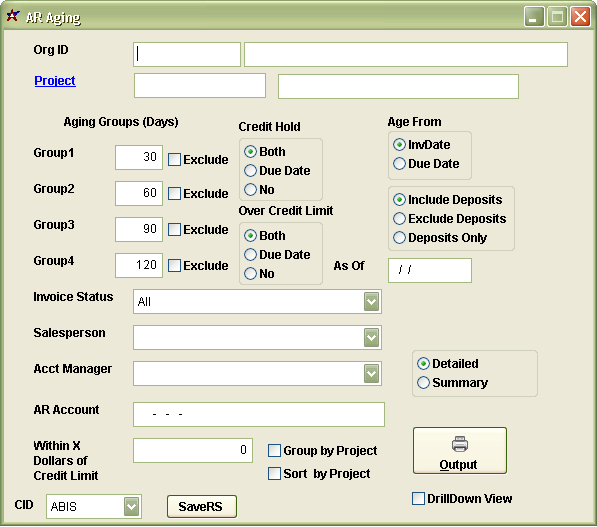This screenshot has height=527, width=597.
Task: Check the Sort by Project checkbox
Action: tap(274, 474)
